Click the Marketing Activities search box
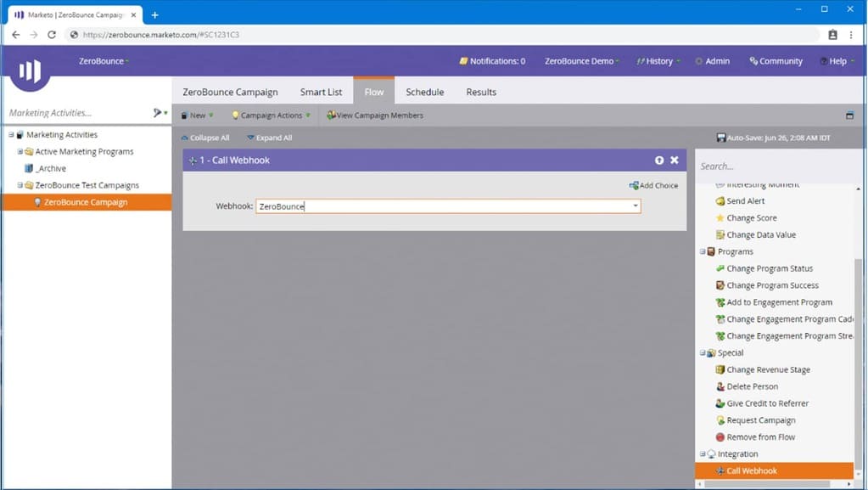 point(77,113)
